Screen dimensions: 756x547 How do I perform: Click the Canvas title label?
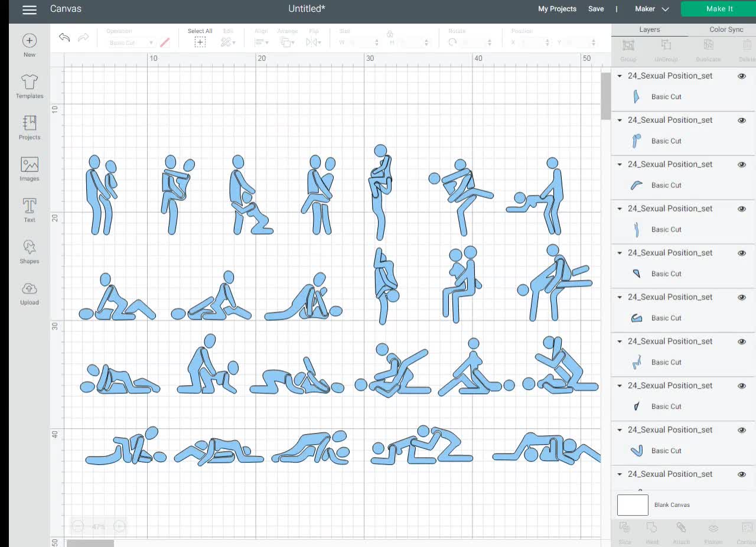coord(66,9)
